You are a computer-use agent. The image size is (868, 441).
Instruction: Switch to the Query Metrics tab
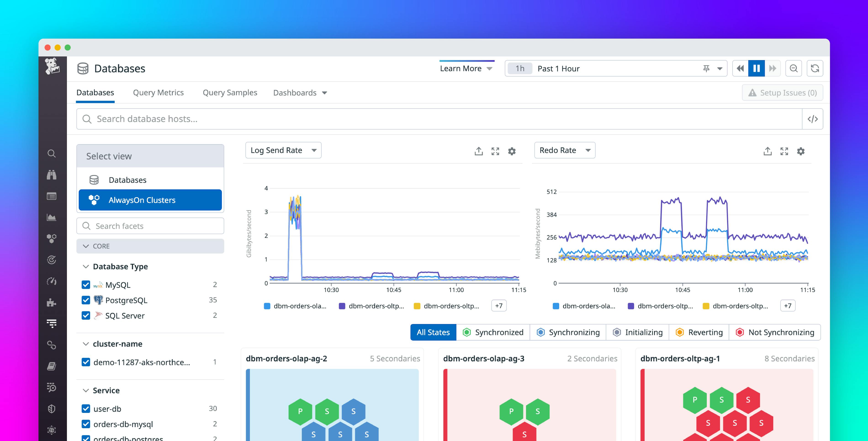[158, 93]
